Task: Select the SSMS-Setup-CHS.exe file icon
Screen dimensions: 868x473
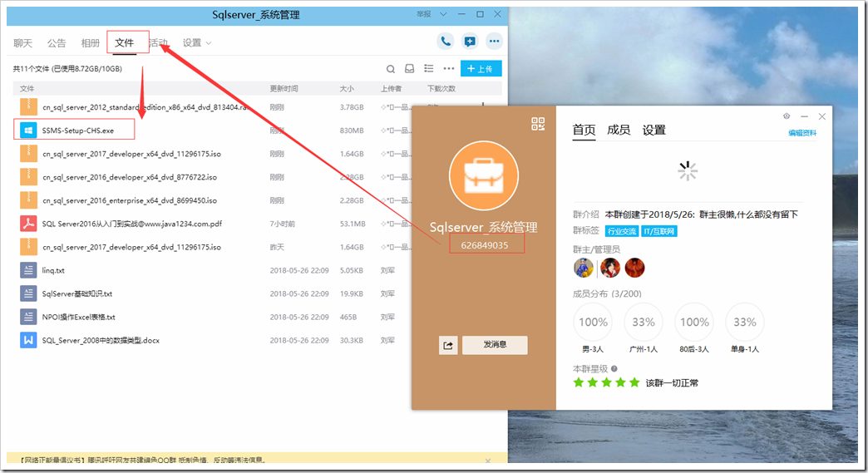Action: (29, 131)
